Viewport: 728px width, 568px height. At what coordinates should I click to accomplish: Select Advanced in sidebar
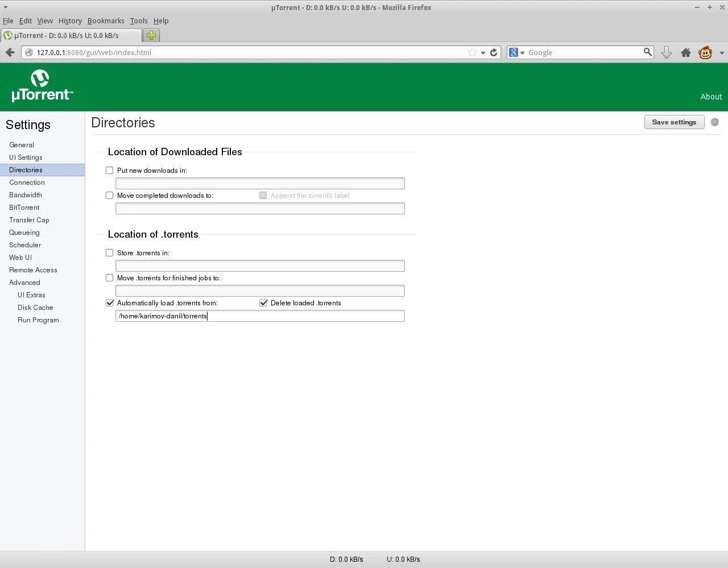point(24,283)
